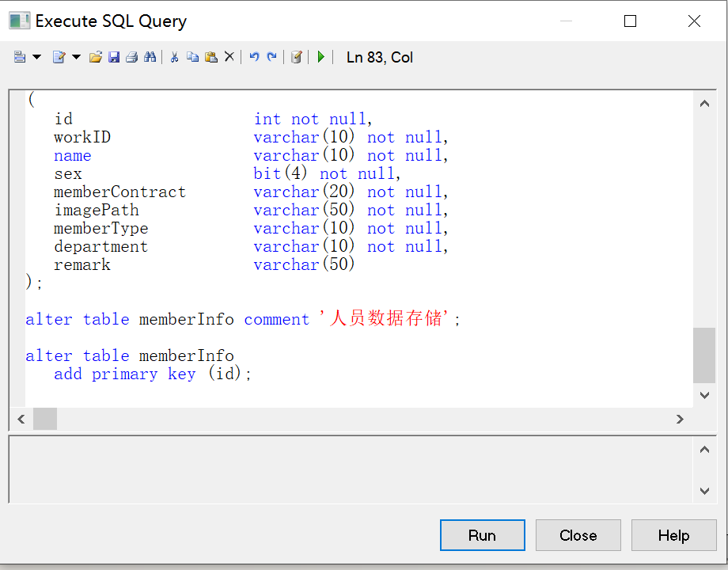Click the Execute SQL Query window icon
This screenshot has height=570, width=728.
pyautogui.click(x=20, y=21)
